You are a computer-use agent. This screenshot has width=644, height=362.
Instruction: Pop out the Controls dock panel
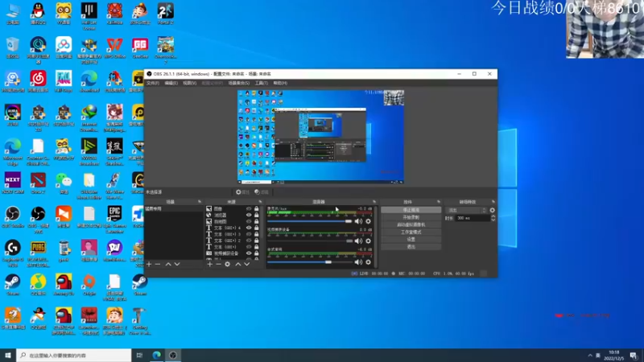pyautogui.click(x=439, y=202)
